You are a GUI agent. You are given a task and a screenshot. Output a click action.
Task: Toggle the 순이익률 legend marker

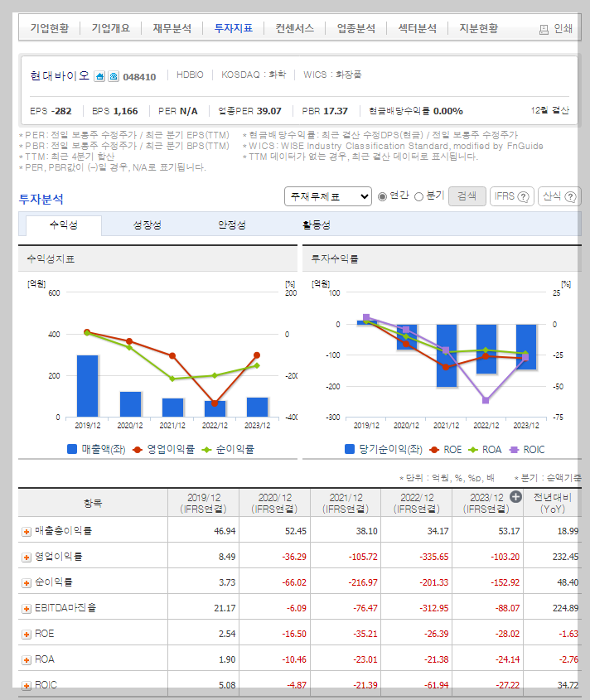tap(206, 450)
